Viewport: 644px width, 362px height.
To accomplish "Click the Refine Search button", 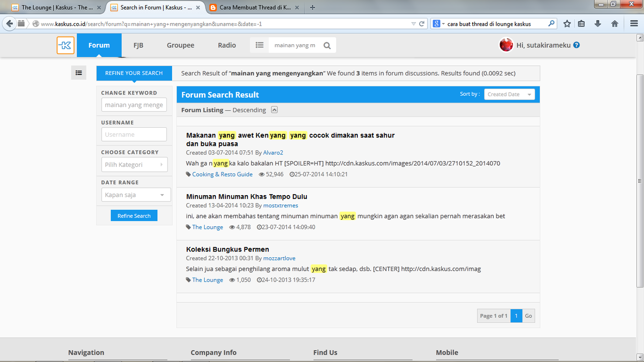I will click(x=134, y=216).
